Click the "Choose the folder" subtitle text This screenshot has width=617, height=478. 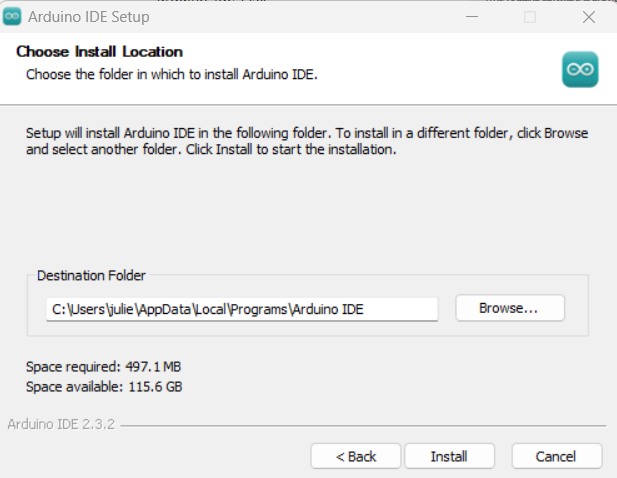(171, 74)
